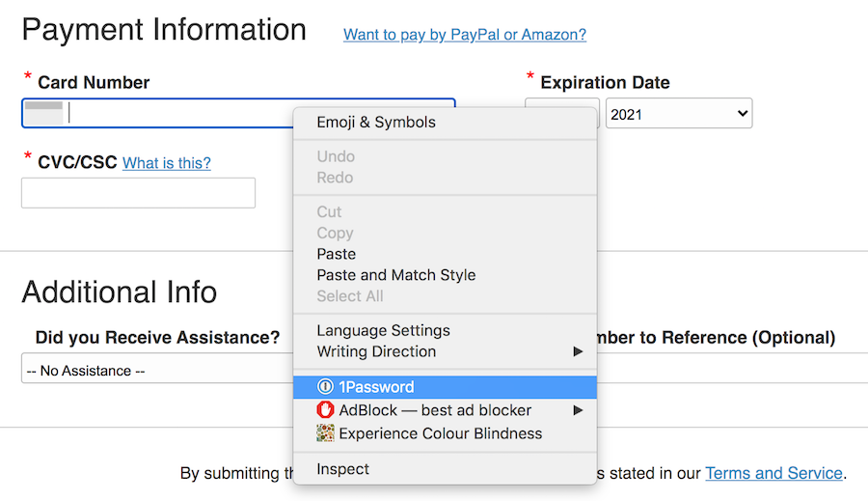Click the AdBlock red hand icon
Screen dimensions: 868x501
pos(325,410)
